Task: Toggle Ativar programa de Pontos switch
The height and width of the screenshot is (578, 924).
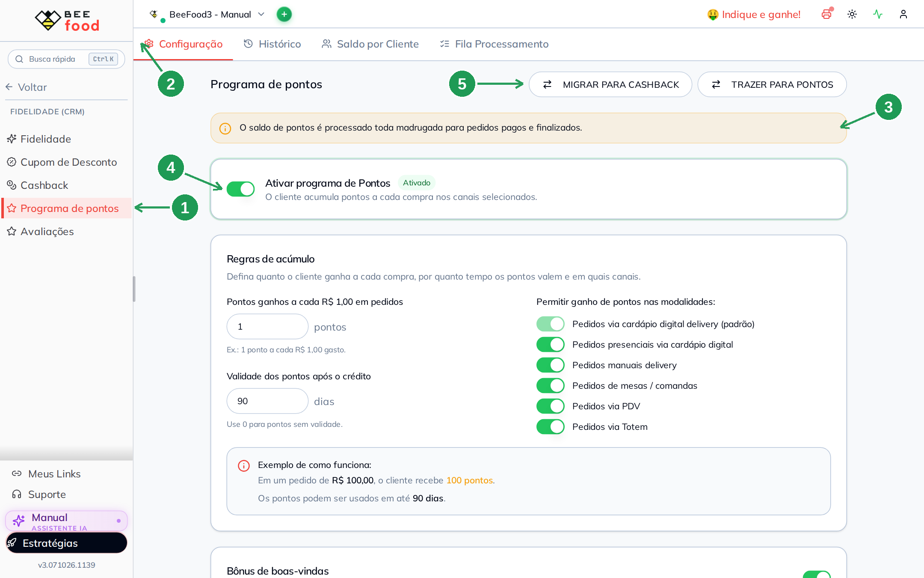Action: click(240, 189)
